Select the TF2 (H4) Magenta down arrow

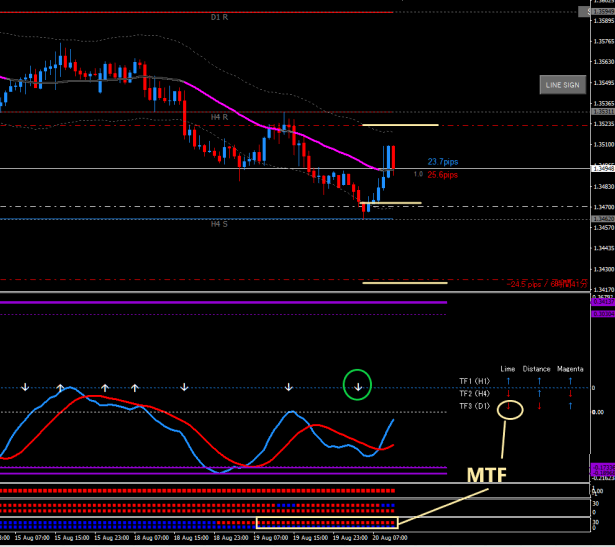pos(570,393)
